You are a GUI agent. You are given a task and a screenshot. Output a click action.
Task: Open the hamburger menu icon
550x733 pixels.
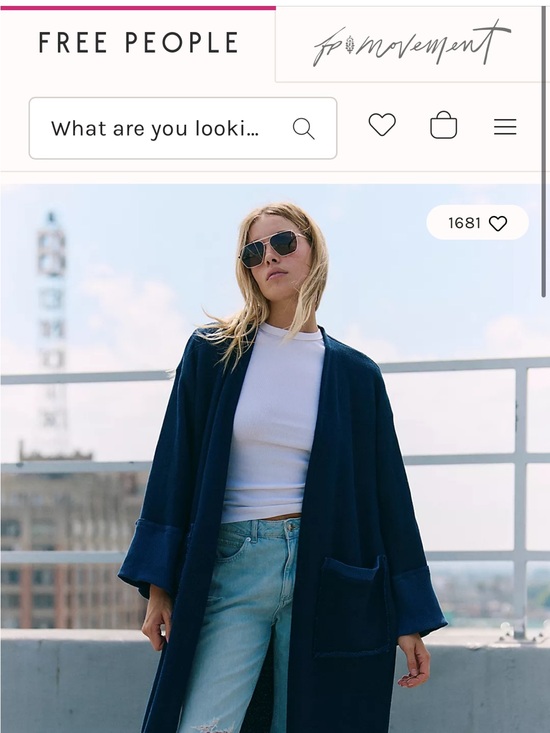tap(505, 127)
